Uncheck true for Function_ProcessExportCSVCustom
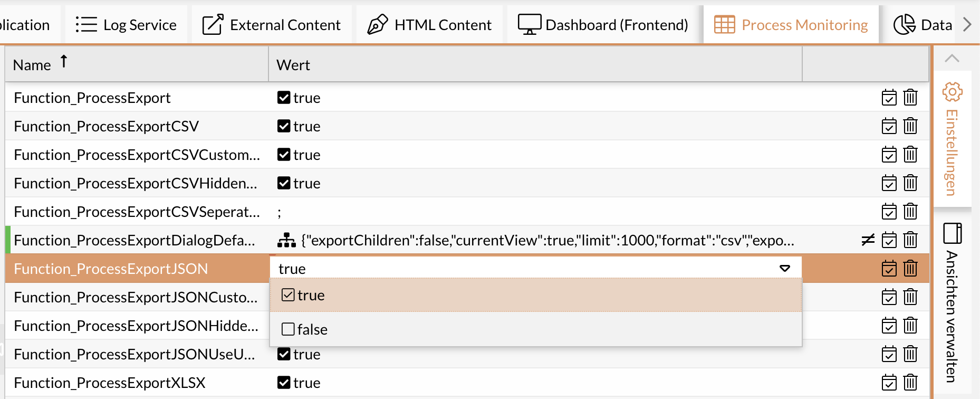This screenshot has height=399, width=980. (x=284, y=155)
